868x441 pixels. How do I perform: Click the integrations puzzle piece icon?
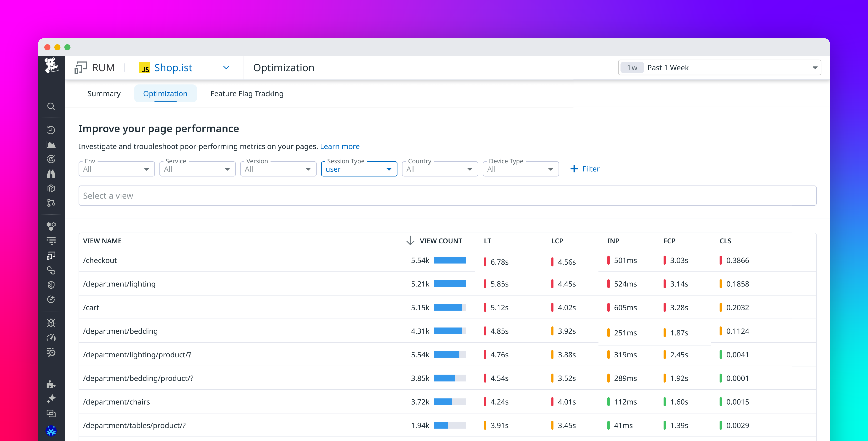point(51,384)
